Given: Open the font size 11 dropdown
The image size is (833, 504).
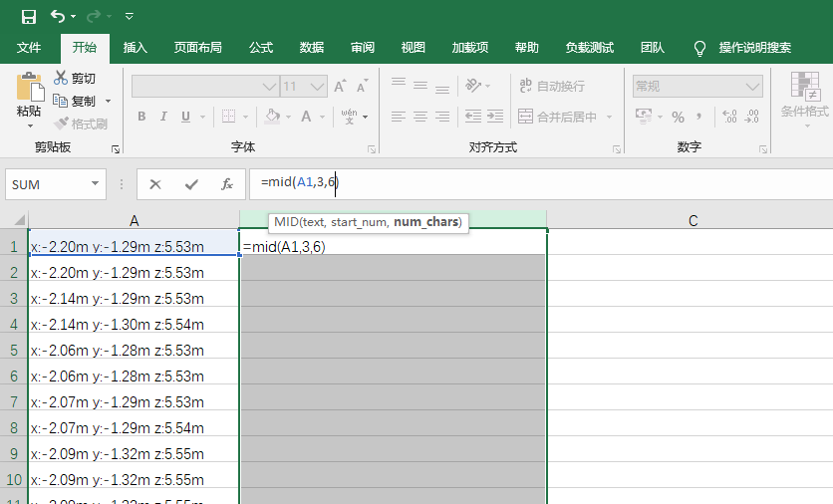Looking at the screenshot, I should click(x=317, y=86).
